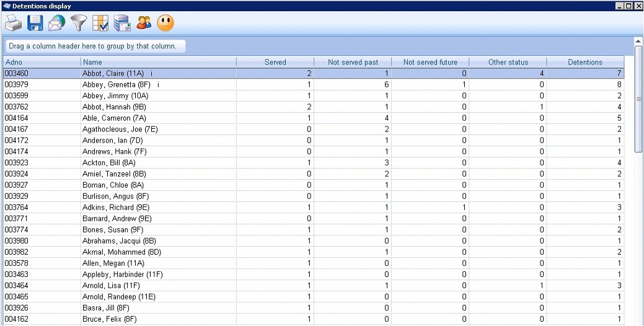Sort by the Adno column header

pyautogui.click(x=42, y=62)
